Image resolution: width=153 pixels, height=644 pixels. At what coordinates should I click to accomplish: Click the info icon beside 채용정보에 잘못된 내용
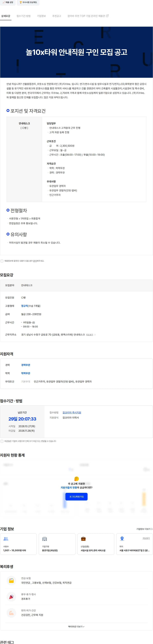[x=2, y=261]
